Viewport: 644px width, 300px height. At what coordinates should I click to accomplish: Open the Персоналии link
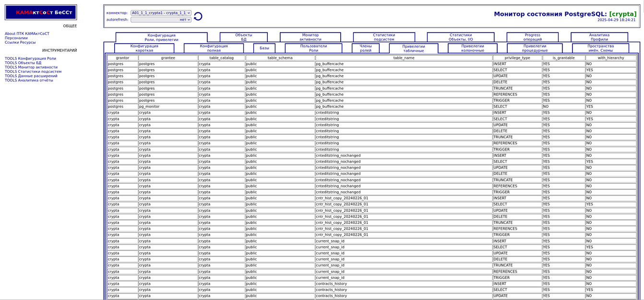[16, 38]
